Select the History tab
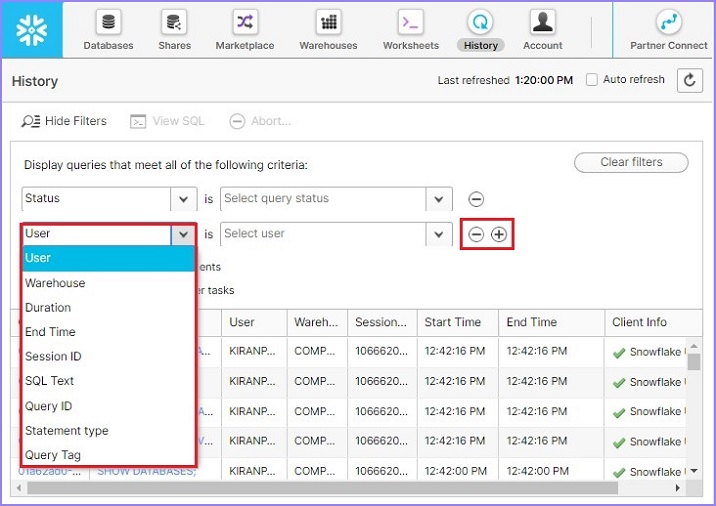The height and width of the screenshot is (506, 716). tap(480, 30)
